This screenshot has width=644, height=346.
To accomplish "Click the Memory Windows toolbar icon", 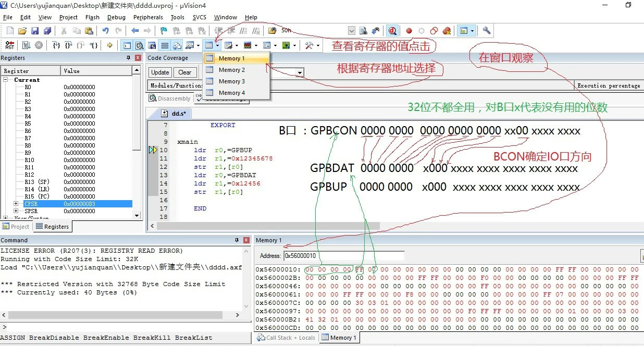I will coord(209,45).
